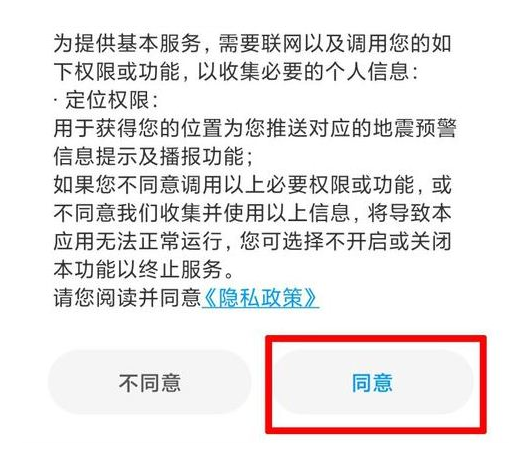This screenshot has width=510, height=449.
Task: Click the line starting 下权限或功能
Action: tap(235, 72)
